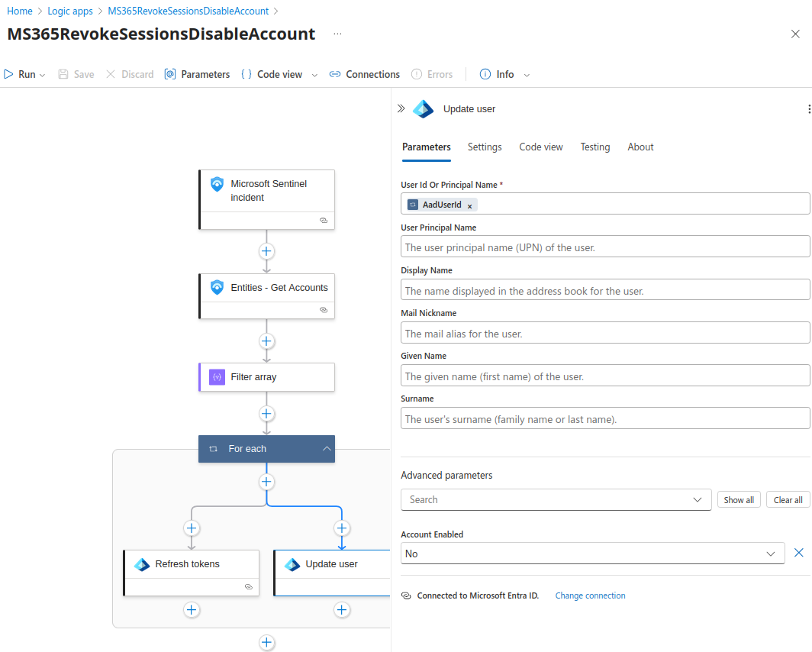Click the Entra ID icon in panel header
Screen dimensions: 812x652
click(423, 108)
